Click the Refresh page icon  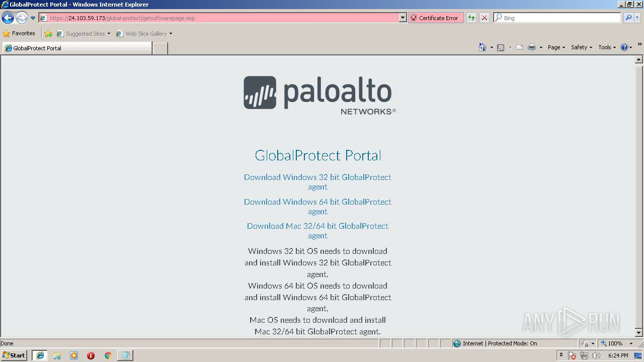(471, 18)
